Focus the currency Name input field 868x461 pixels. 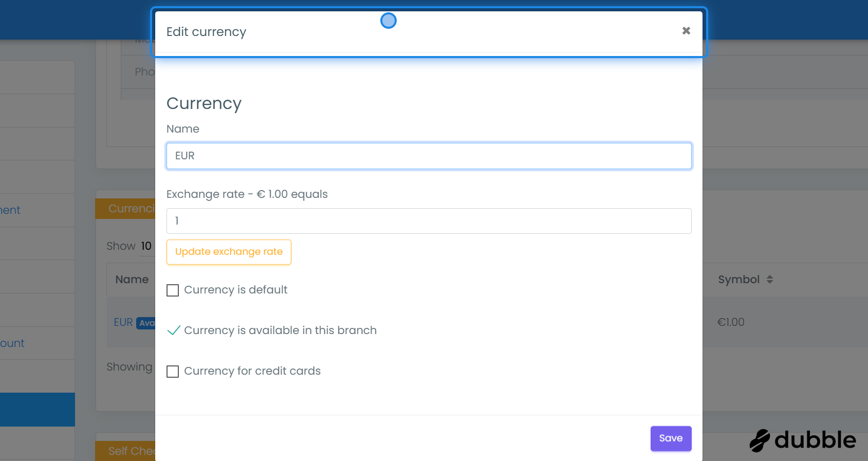pos(429,156)
